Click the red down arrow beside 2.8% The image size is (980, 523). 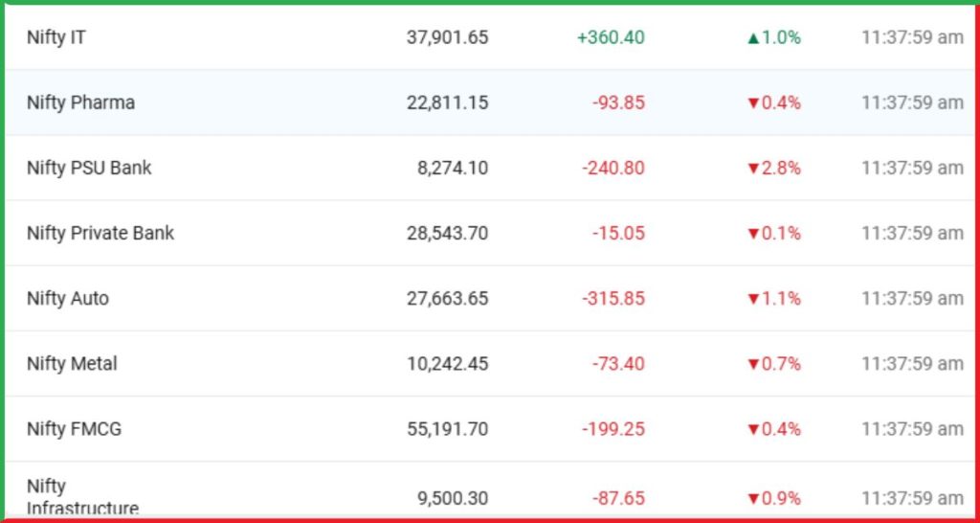pyautogui.click(x=752, y=169)
